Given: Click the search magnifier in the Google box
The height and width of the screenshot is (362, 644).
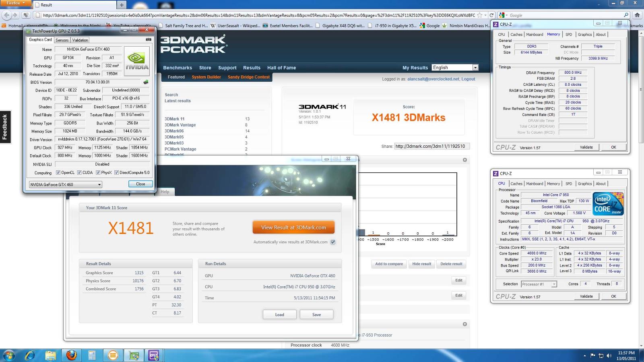Looking at the screenshot, I should coord(626,15).
